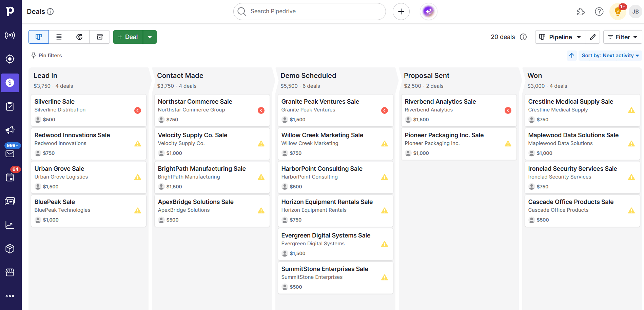Click red overdue indicator on Silverline Sale
Viewport: 644px width, 310px height.
(138, 110)
